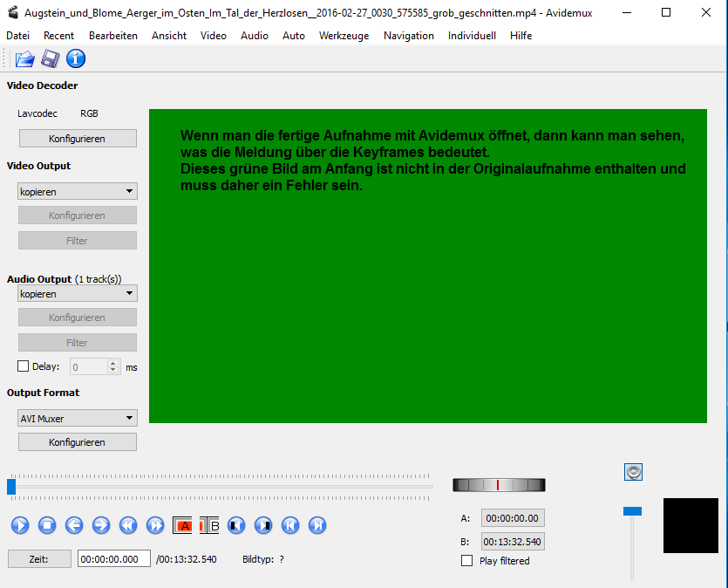Open a video file with the folder icon
Image resolution: width=728 pixels, height=588 pixels.
point(24,59)
